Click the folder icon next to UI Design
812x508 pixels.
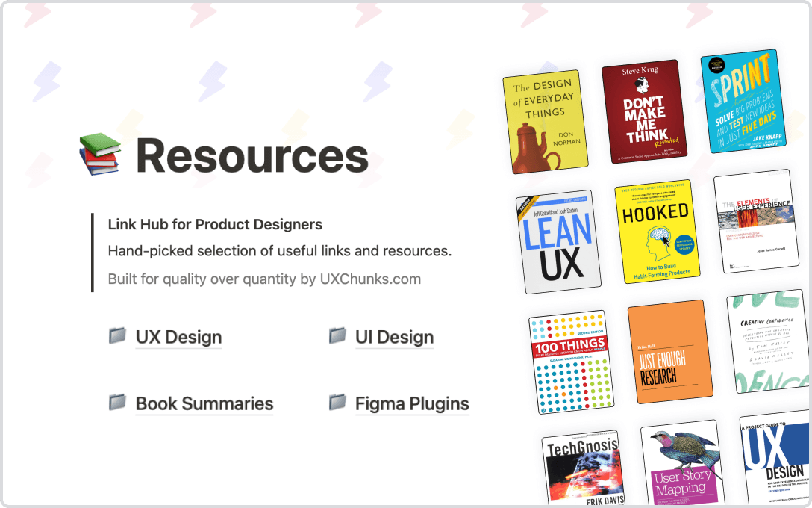point(337,336)
